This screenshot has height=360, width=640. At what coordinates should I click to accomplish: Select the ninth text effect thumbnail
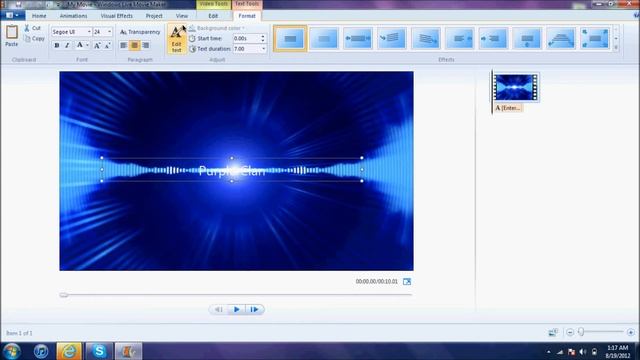coord(561,39)
